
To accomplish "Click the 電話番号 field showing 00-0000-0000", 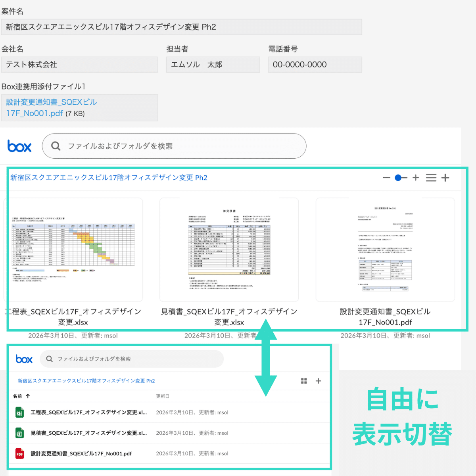I will point(315,65).
